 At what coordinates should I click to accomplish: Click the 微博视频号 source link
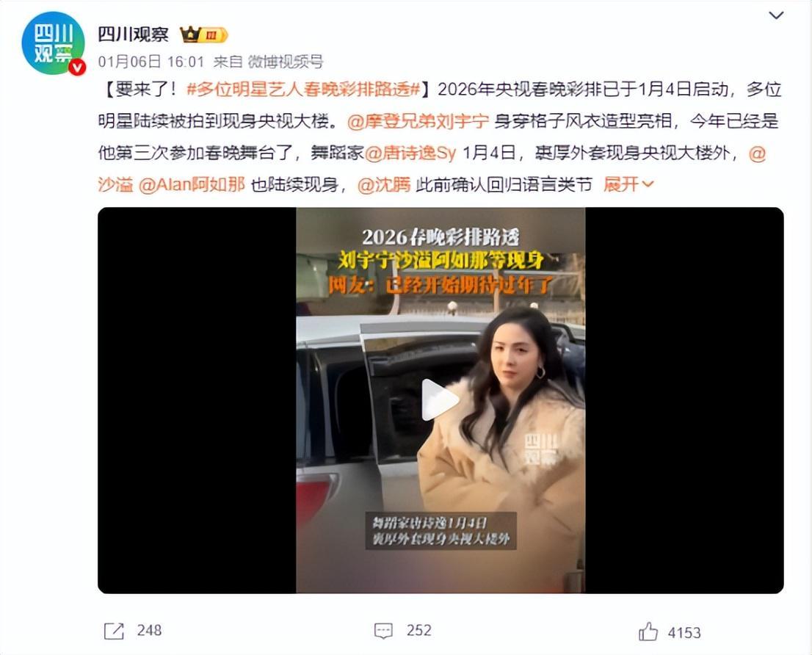point(286,62)
